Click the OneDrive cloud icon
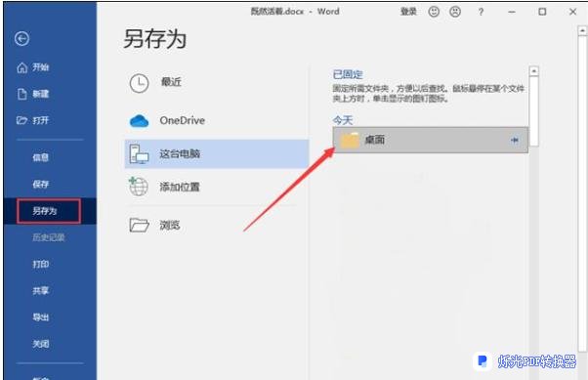The width and height of the screenshot is (588, 380). [139, 121]
